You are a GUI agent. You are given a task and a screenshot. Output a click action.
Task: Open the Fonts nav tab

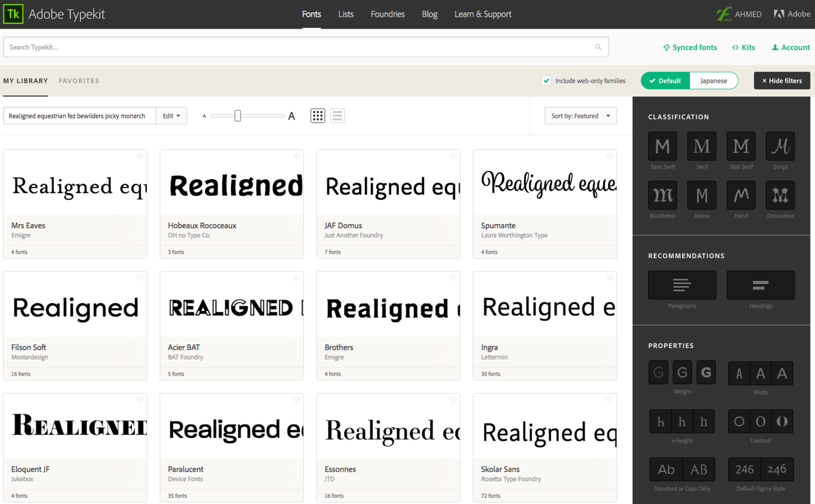tap(312, 14)
